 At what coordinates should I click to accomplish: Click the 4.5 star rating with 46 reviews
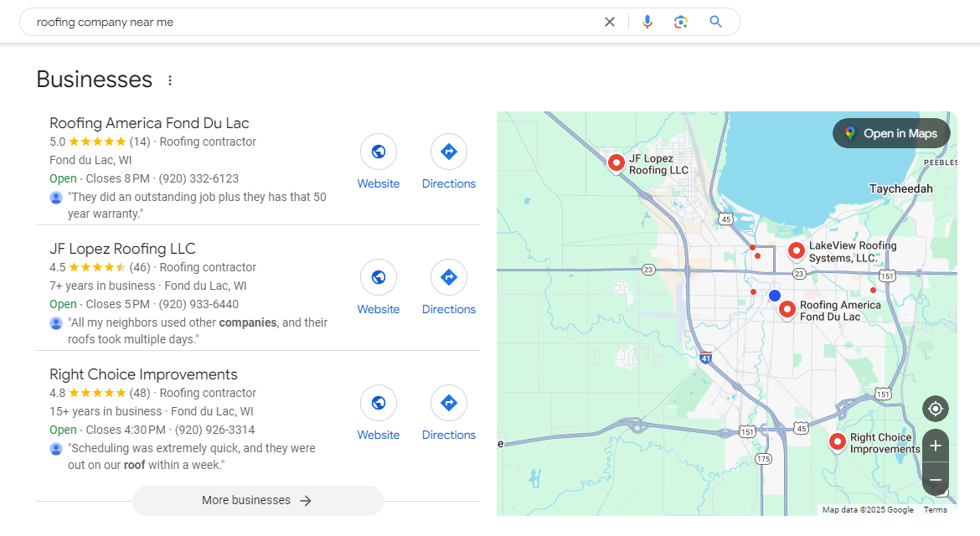click(100, 267)
